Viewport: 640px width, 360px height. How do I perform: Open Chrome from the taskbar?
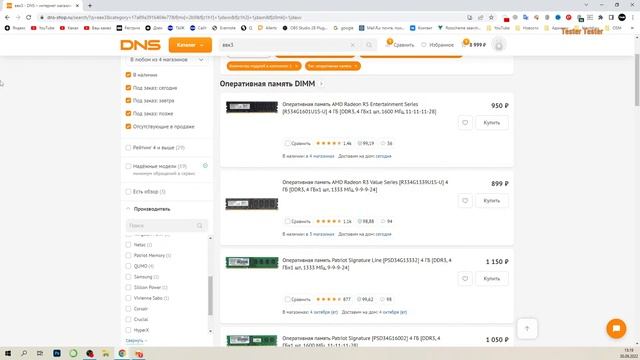coord(122,353)
